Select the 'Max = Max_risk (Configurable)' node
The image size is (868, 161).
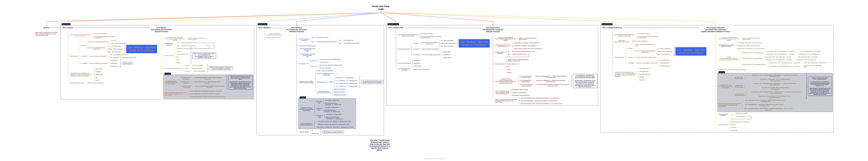coord(119,43)
